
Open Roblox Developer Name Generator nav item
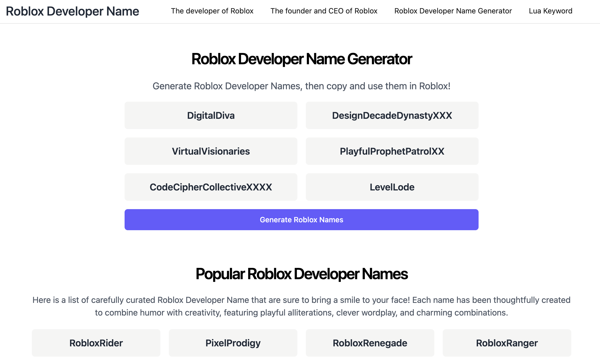pos(453,11)
